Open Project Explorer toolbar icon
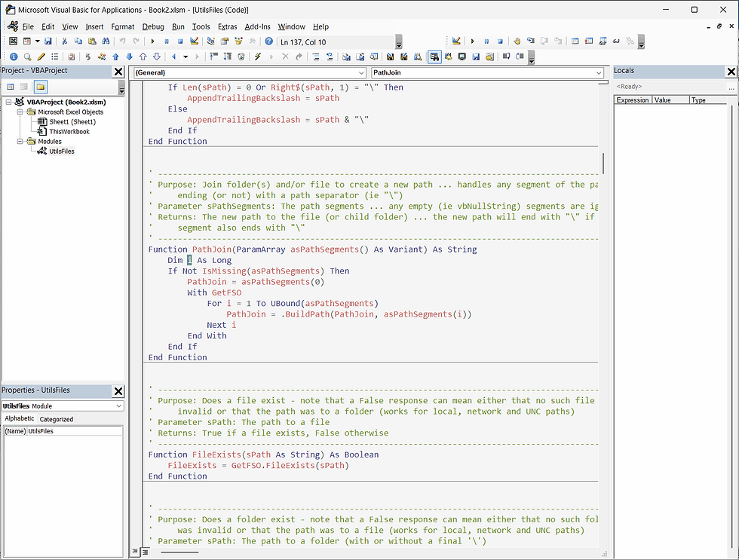The image size is (739, 560). click(210, 41)
